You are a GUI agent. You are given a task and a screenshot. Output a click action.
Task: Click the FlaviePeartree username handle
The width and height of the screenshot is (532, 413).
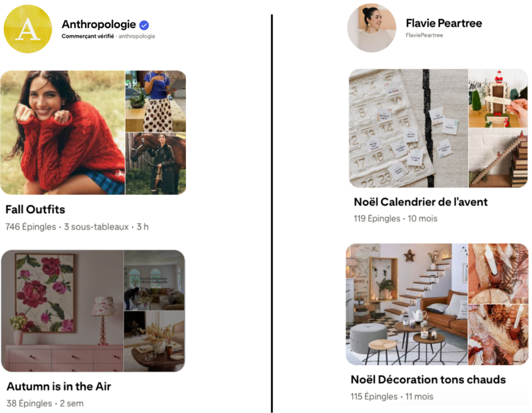click(x=424, y=35)
